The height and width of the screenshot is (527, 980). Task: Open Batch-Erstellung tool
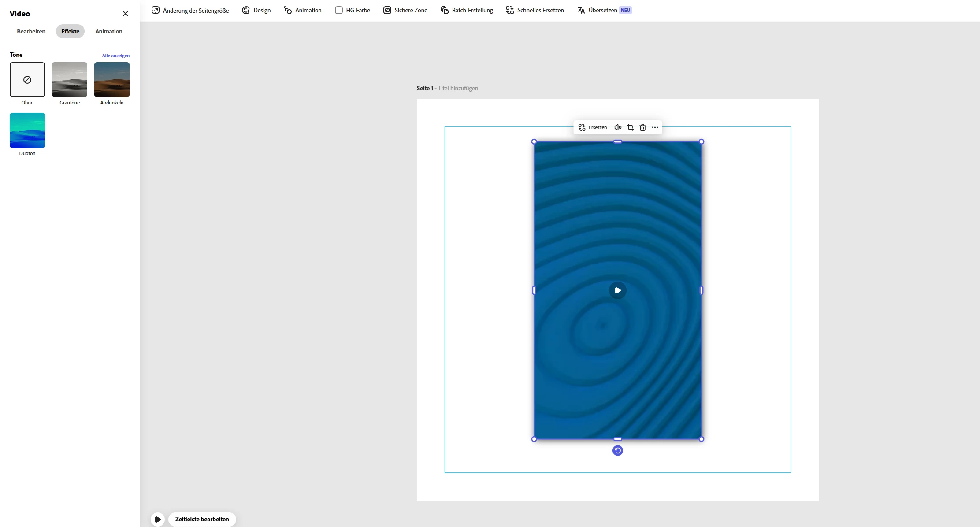click(x=467, y=10)
